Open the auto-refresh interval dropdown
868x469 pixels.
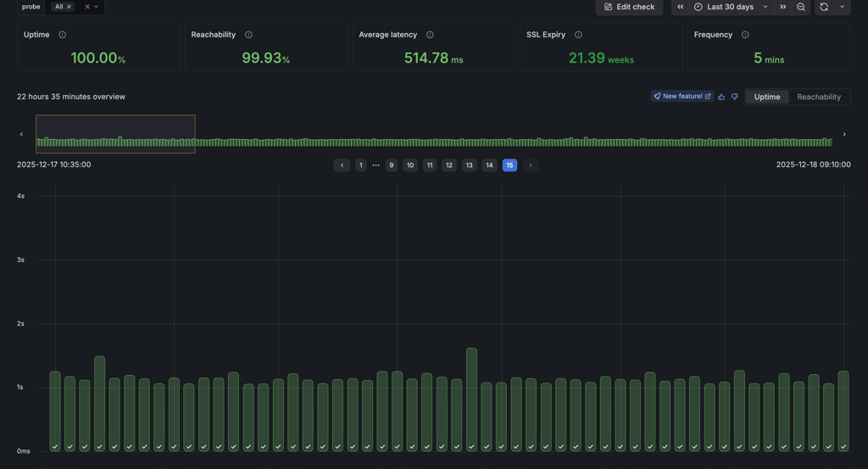[x=842, y=7]
